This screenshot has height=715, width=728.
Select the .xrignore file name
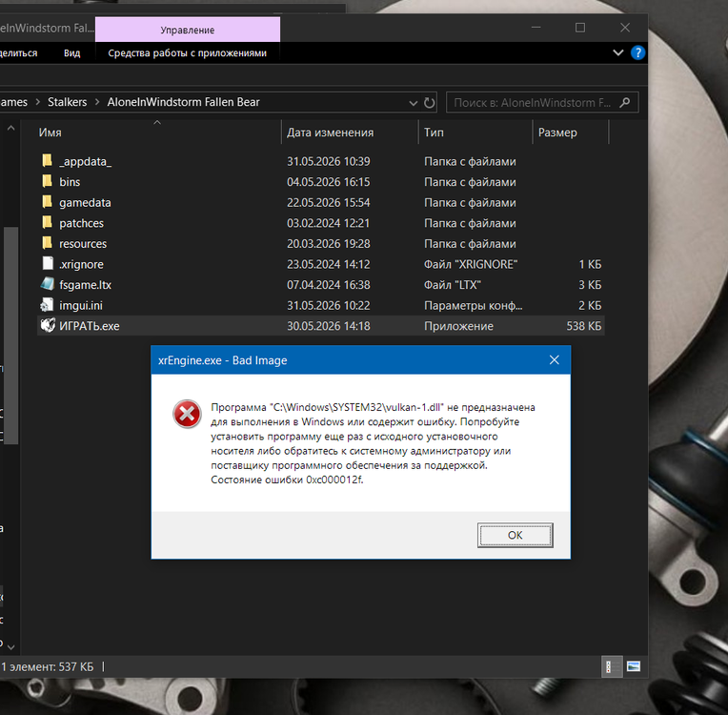[81, 264]
